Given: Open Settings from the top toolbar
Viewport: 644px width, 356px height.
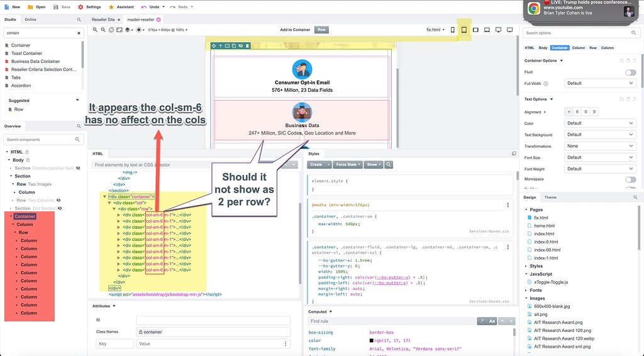Looking at the screenshot, I should [x=89, y=7].
